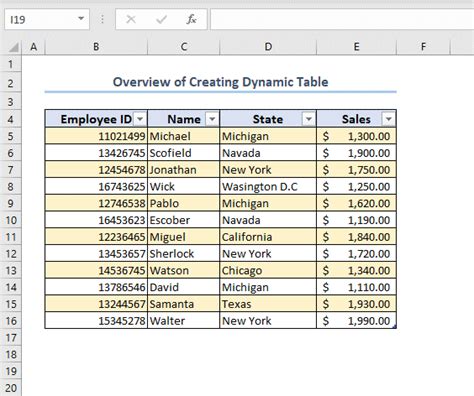Click the name cell 'Scofield'
474x396 pixels.
[x=184, y=153]
